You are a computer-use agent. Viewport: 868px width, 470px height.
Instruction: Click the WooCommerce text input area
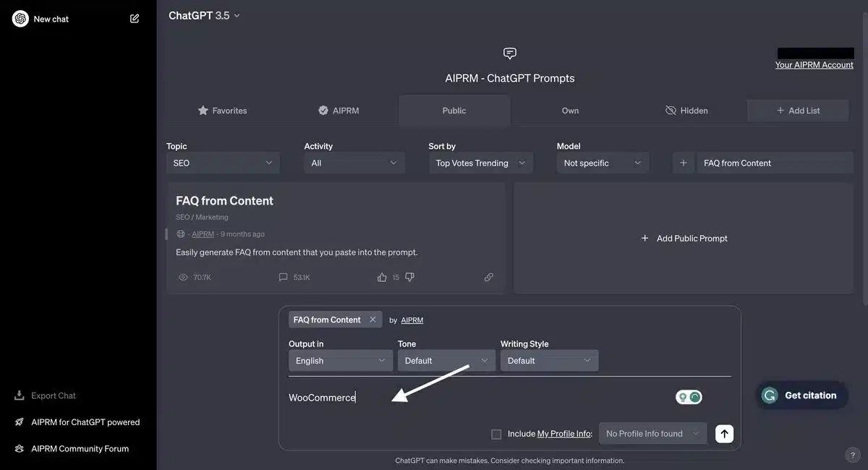pos(477,398)
